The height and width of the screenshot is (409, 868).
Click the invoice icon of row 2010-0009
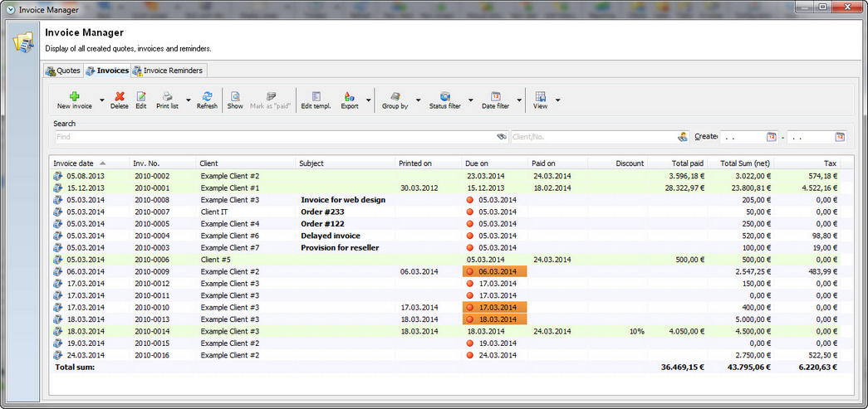(x=57, y=271)
